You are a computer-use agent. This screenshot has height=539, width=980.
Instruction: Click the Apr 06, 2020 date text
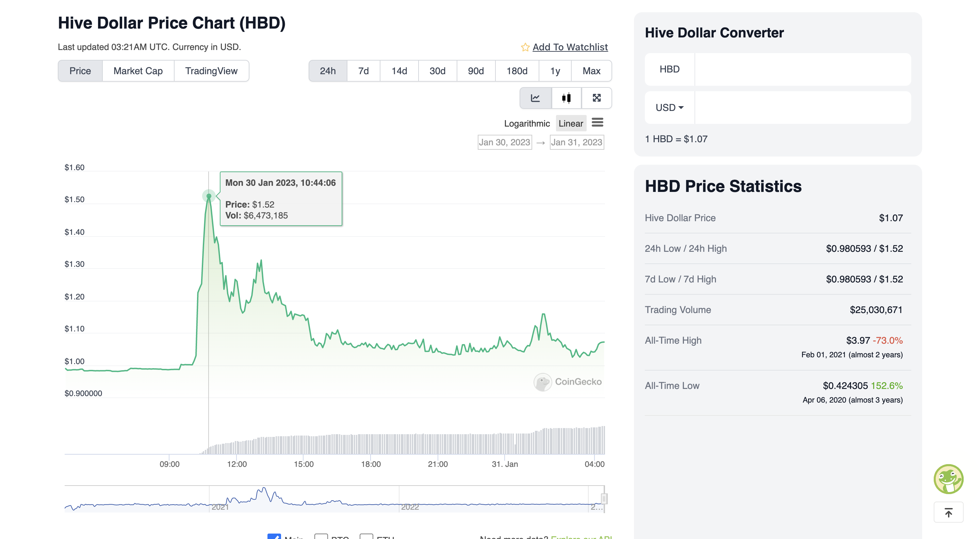824,400
